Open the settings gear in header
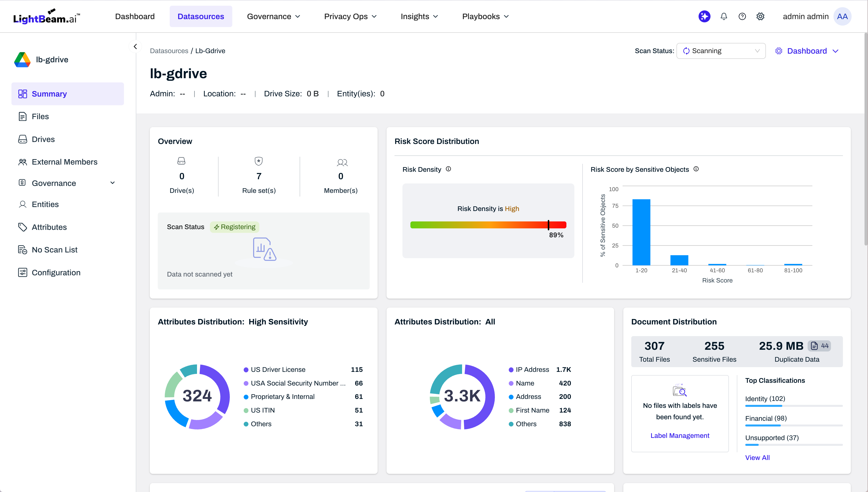The image size is (868, 492). pos(760,16)
